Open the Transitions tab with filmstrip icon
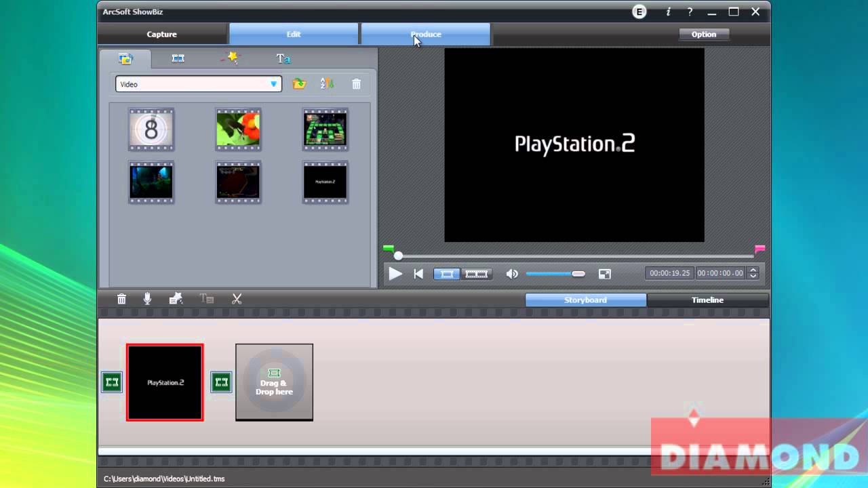This screenshot has width=868, height=488. tap(178, 58)
